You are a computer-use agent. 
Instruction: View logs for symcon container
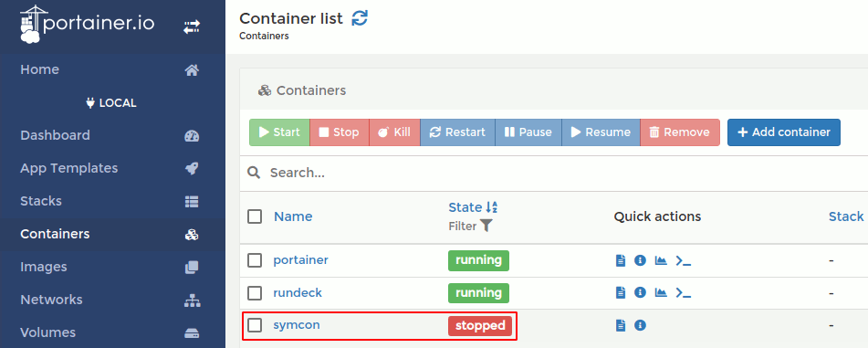(621, 325)
